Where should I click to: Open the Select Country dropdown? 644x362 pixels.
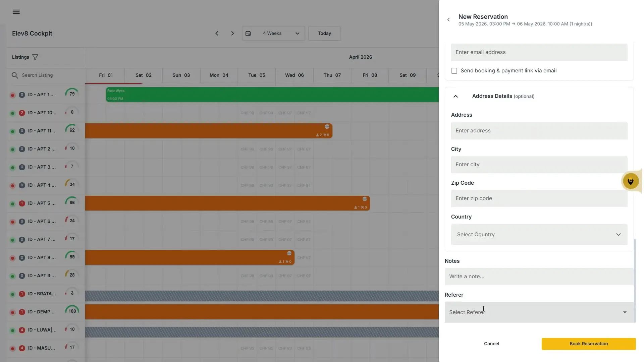(x=539, y=235)
